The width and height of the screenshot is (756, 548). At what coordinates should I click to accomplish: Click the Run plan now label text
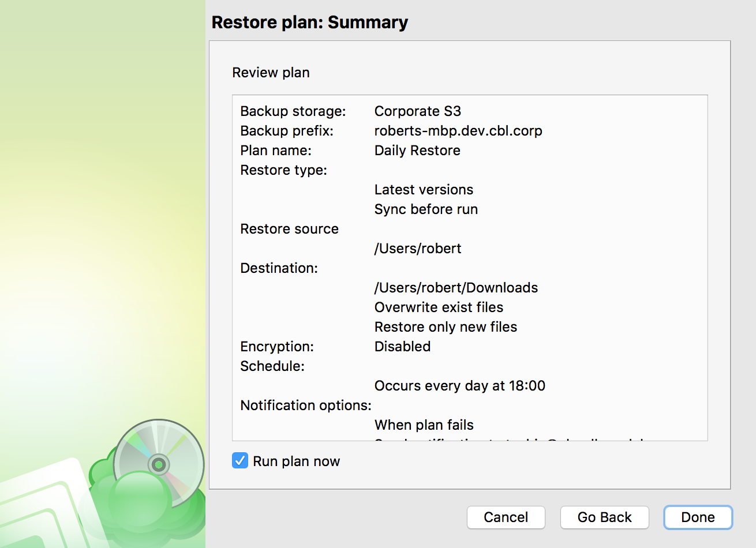coord(297,461)
